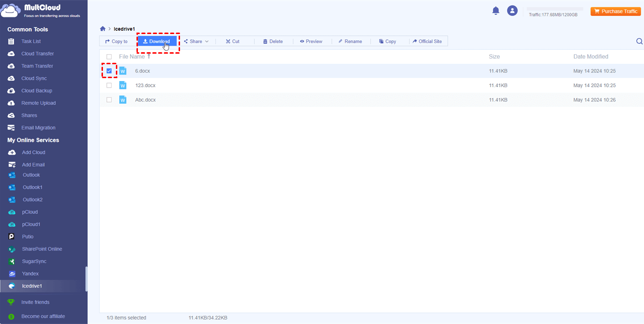Click the SharePoint Online icon
This screenshot has width=644, height=324.
click(12, 249)
